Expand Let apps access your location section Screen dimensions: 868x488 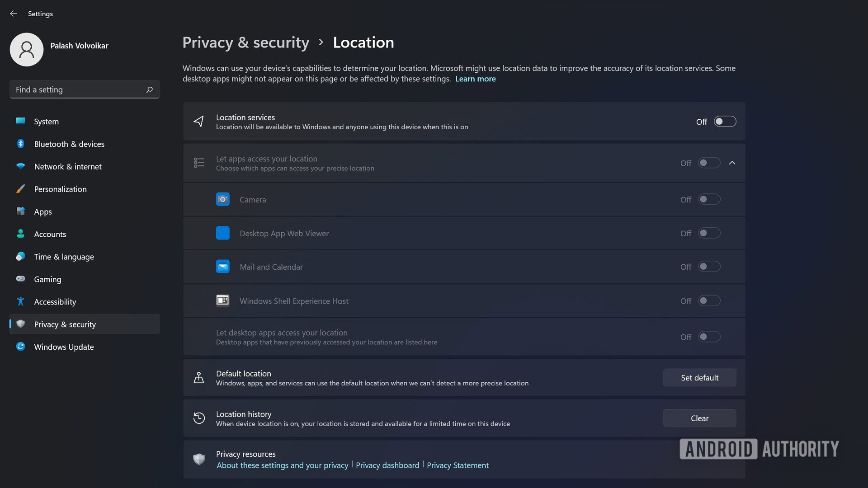[x=732, y=162]
